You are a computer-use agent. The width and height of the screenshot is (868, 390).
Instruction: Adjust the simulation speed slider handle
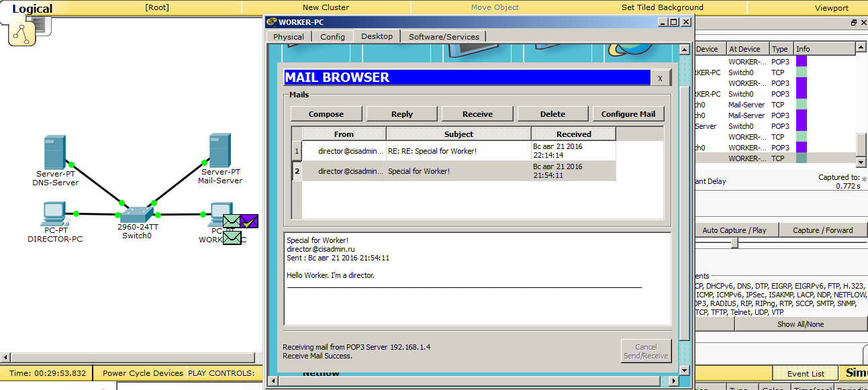[x=734, y=243]
